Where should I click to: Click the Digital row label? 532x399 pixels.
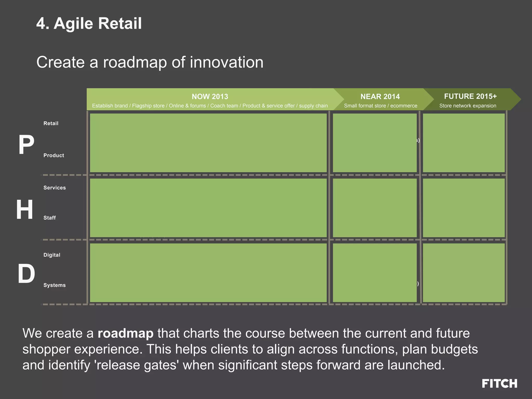pos(52,255)
